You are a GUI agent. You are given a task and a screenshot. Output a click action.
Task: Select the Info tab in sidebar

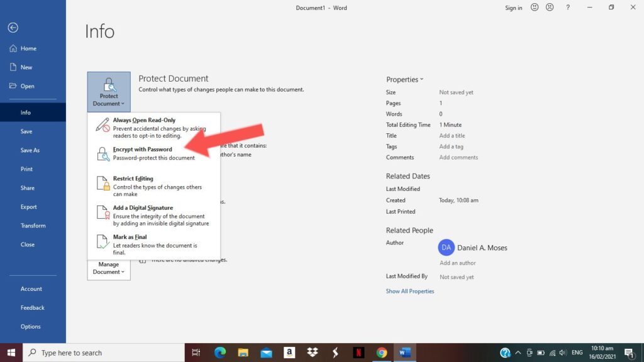point(33,112)
